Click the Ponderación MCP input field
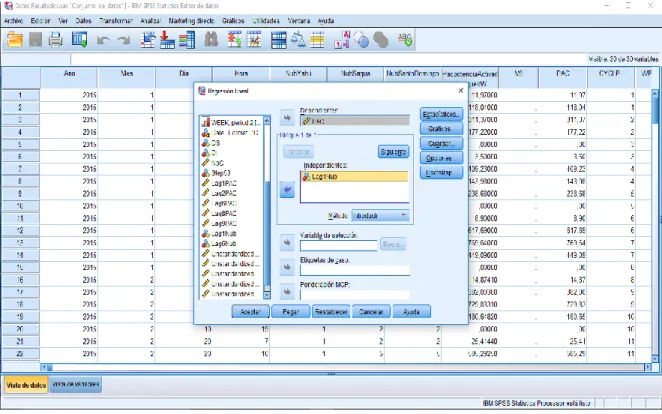The width and height of the screenshot is (662, 414). click(x=355, y=295)
